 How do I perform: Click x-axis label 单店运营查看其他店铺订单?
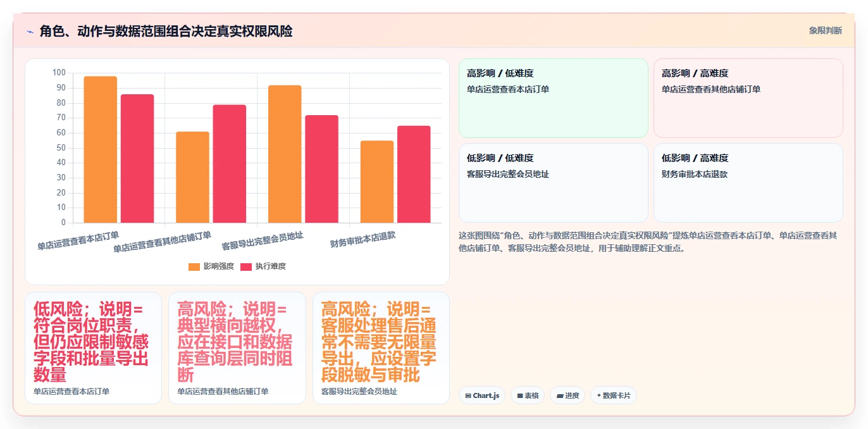click(163, 242)
